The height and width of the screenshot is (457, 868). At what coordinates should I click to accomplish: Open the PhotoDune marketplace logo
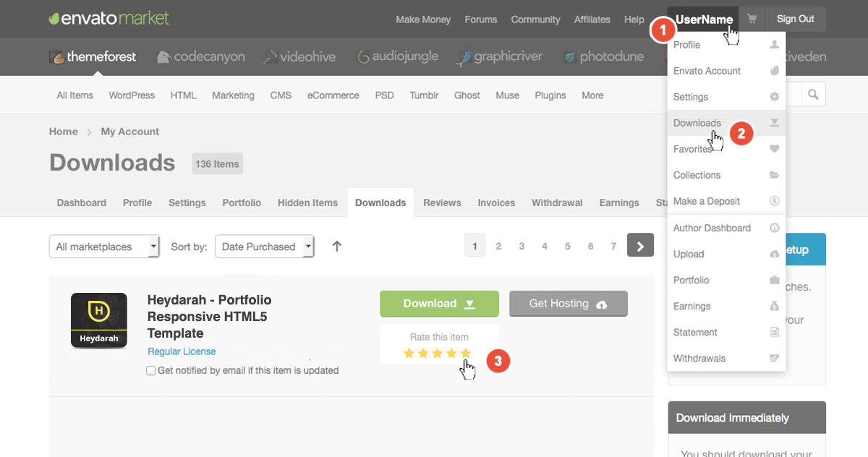coord(604,56)
